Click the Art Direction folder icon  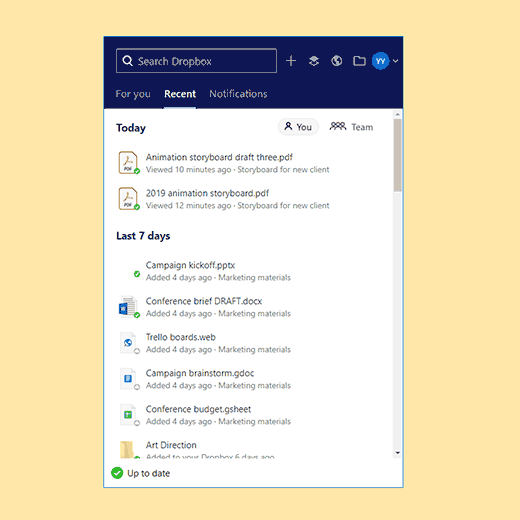[127, 449]
